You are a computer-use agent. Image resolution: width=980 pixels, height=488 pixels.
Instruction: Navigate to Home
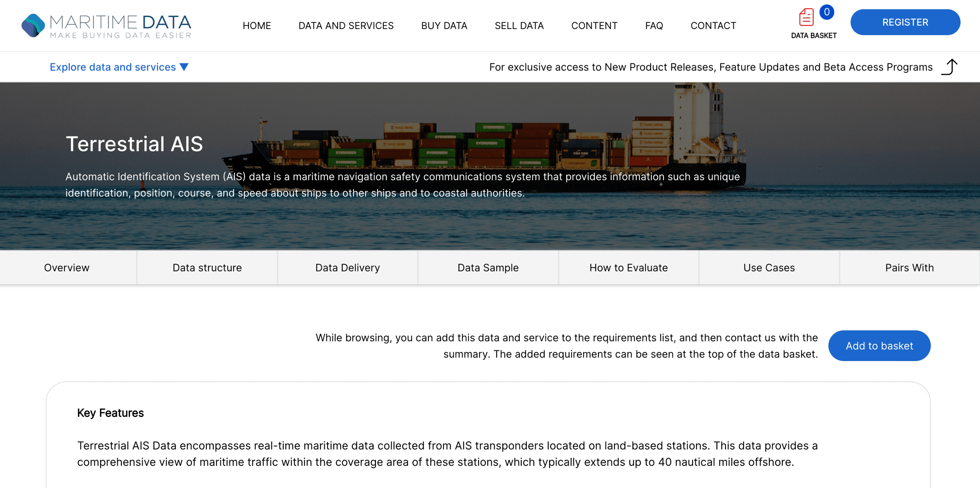click(x=256, y=26)
